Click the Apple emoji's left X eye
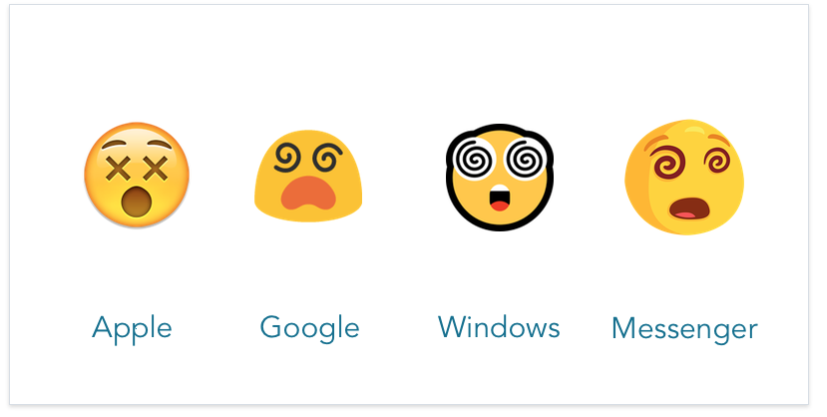Image resolution: width=827 pixels, height=417 pixels. (118, 168)
